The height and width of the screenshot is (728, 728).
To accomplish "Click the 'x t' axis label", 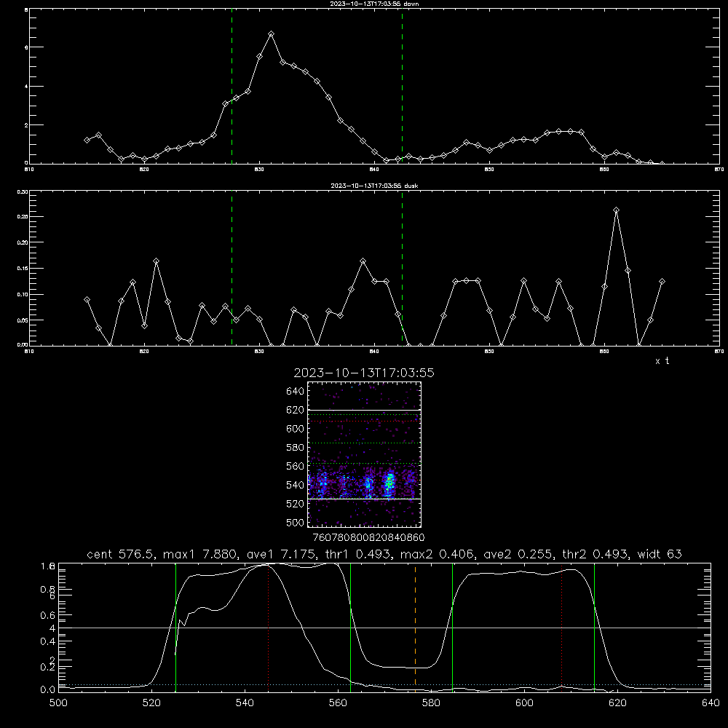I will pos(662,361).
